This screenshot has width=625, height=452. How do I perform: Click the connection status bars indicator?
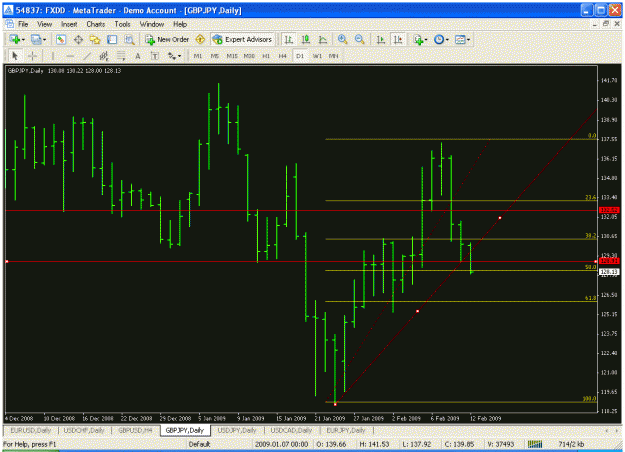click(535, 444)
